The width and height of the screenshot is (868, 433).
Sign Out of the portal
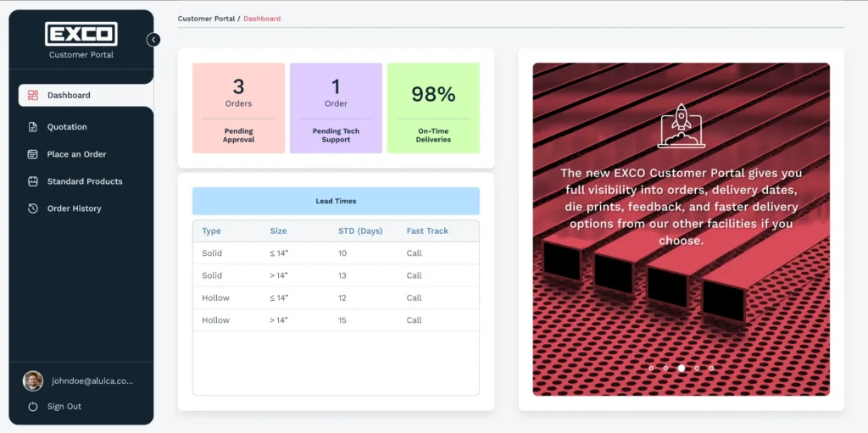tap(64, 407)
